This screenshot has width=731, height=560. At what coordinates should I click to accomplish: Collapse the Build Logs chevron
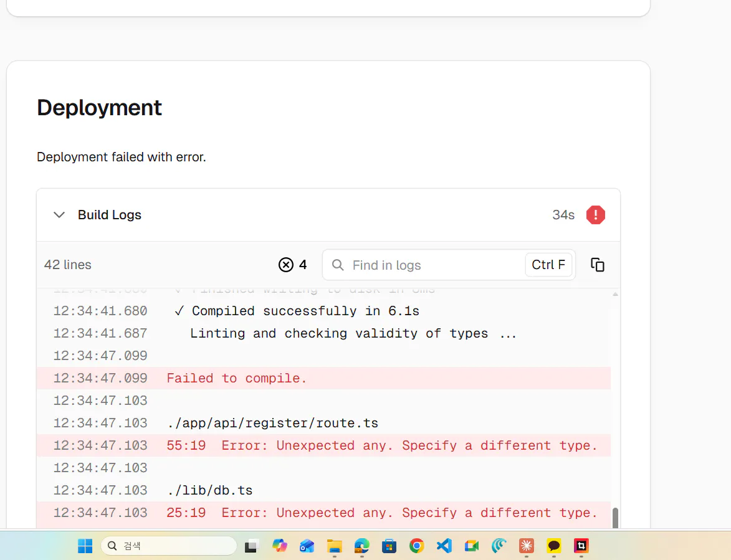click(59, 215)
